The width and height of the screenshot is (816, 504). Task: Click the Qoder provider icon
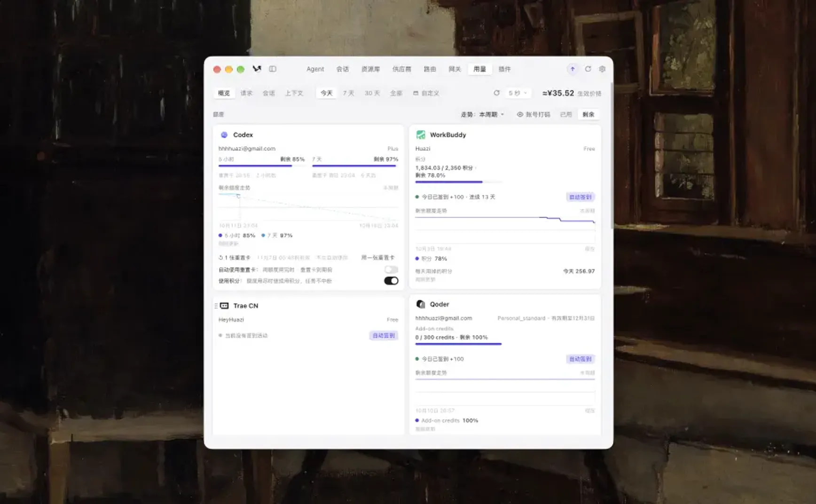pos(421,304)
